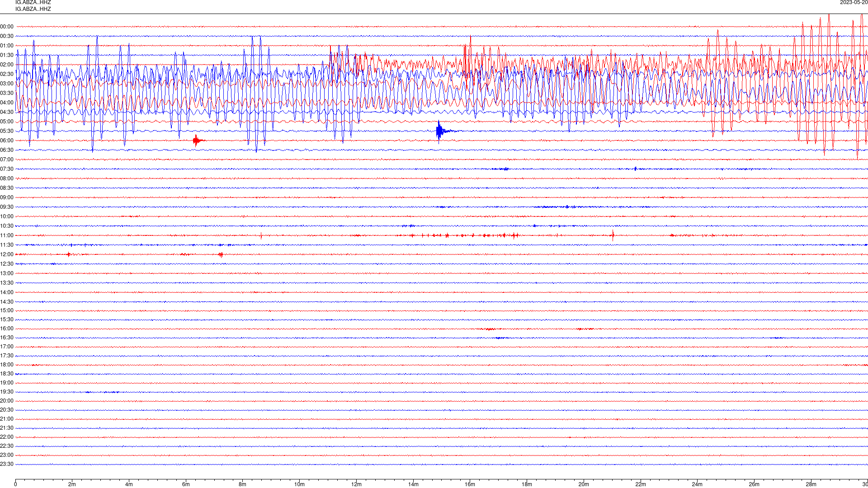The image size is (868, 488).
Task: Click the 4m tick on time axis
Action: click(129, 484)
